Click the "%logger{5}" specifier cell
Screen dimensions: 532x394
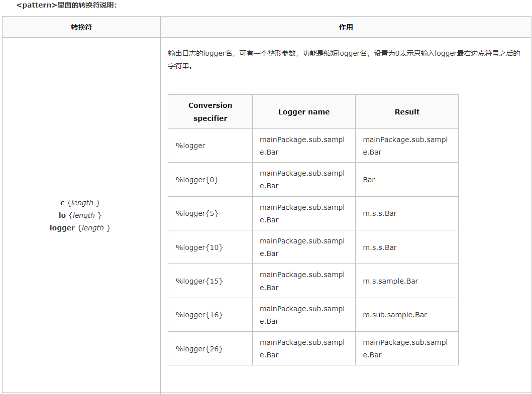210,213
